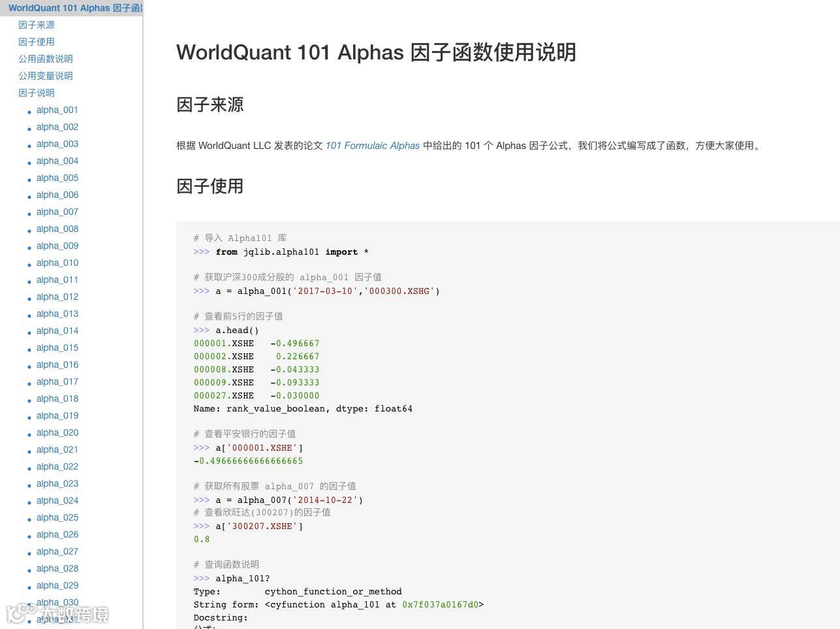The height and width of the screenshot is (629, 840).
Task: Click the output row 000027.XSHE -0.030000
Action: pyautogui.click(x=257, y=396)
